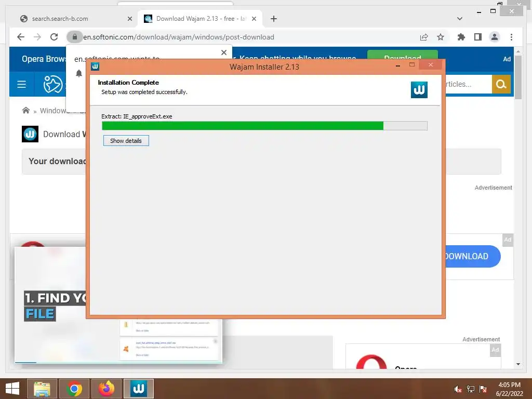Click the Find Your File video thumbnail

coord(50,304)
